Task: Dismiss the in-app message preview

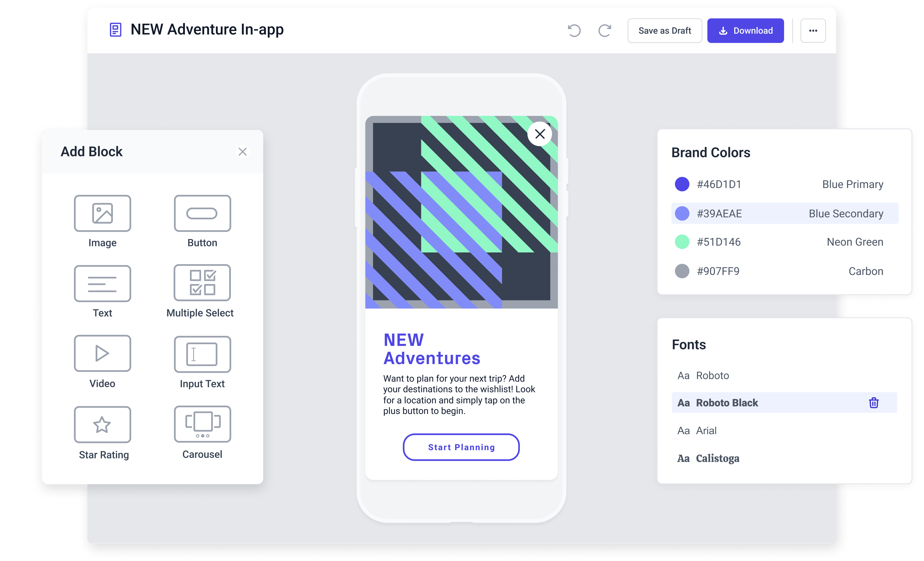Action: click(540, 134)
